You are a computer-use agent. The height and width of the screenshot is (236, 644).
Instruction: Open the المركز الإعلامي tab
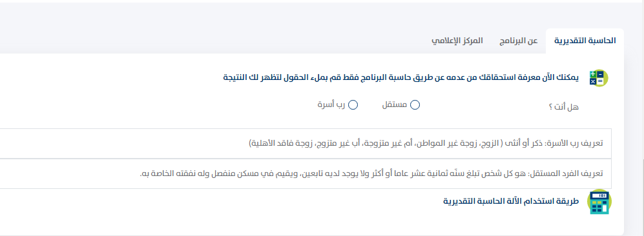point(457,41)
